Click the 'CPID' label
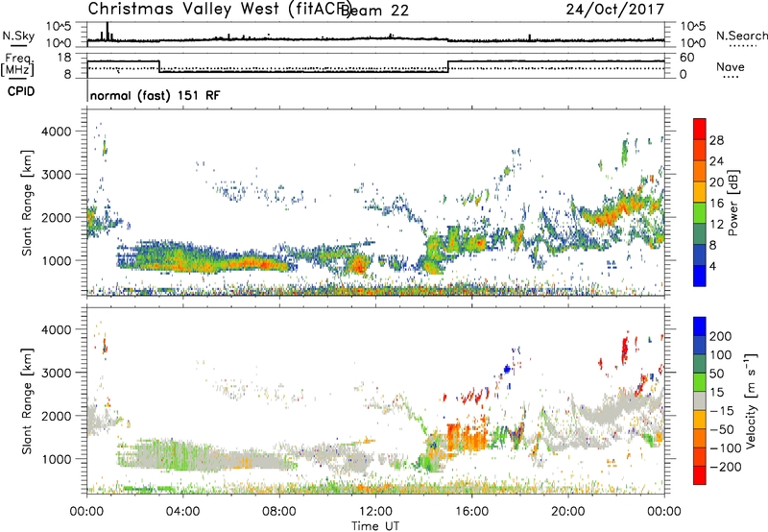The width and height of the screenshot is (768, 532). (21, 91)
